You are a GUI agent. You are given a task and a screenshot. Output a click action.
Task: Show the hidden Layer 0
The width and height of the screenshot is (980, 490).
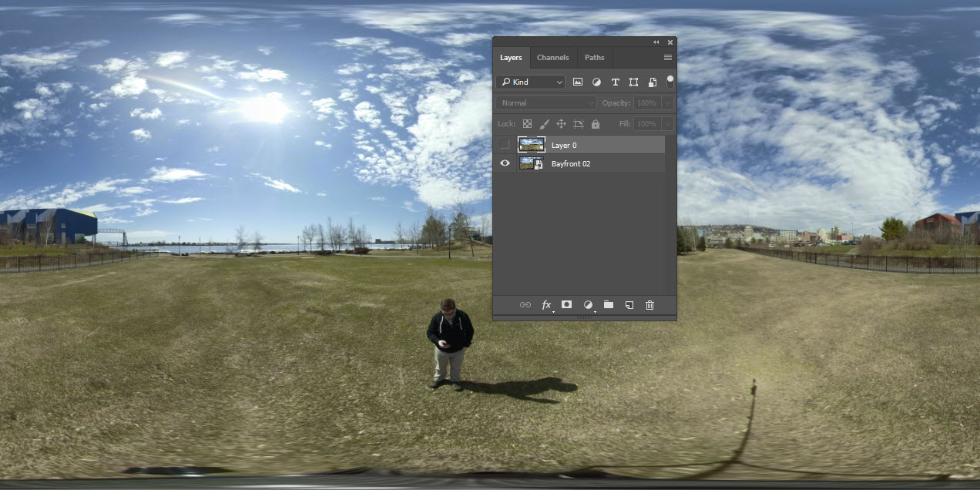505,143
